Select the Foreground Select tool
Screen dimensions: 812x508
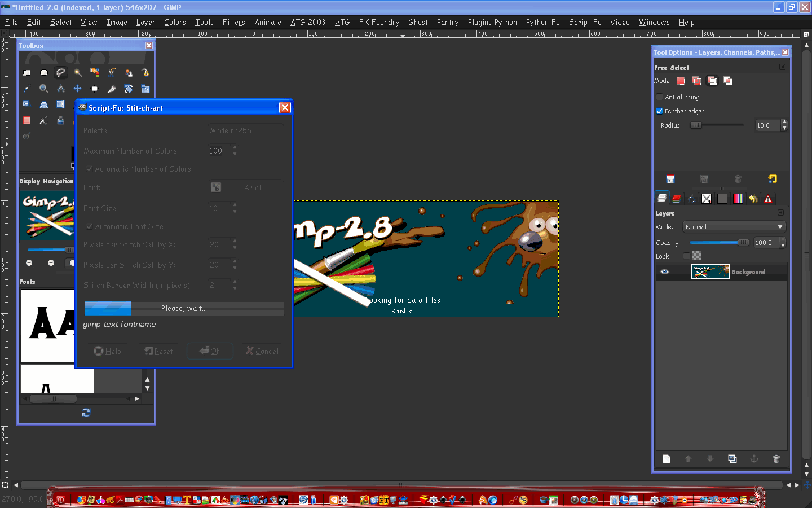point(129,73)
